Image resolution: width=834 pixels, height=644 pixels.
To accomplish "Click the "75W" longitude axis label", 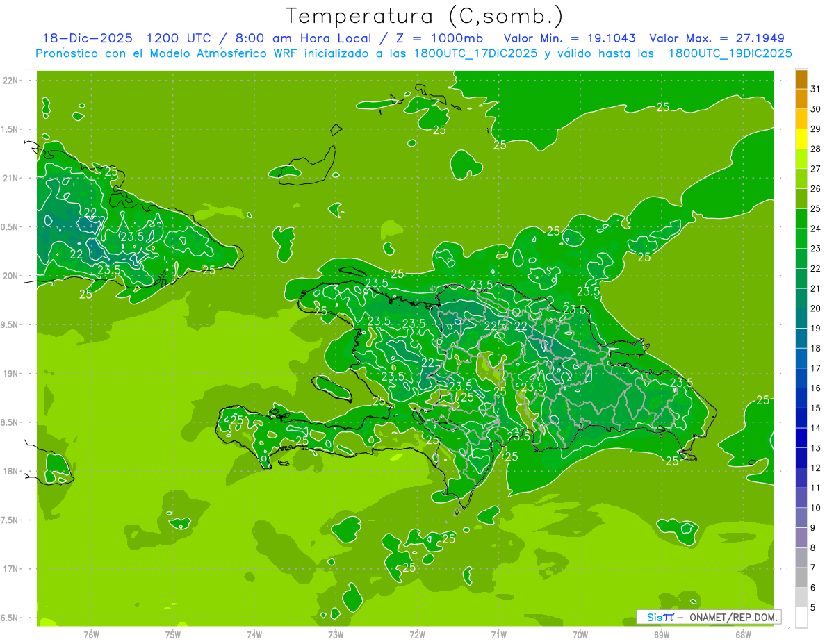I will click(172, 634).
